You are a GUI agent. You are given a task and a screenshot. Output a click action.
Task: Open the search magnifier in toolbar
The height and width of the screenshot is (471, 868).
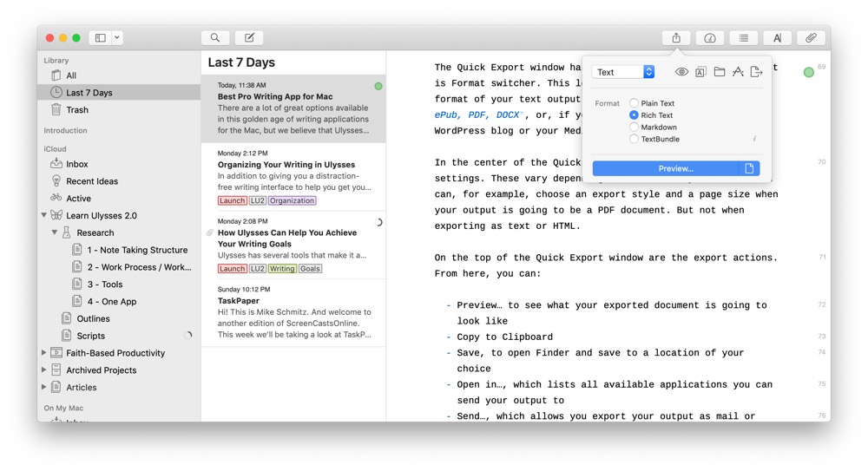coord(214,37)
